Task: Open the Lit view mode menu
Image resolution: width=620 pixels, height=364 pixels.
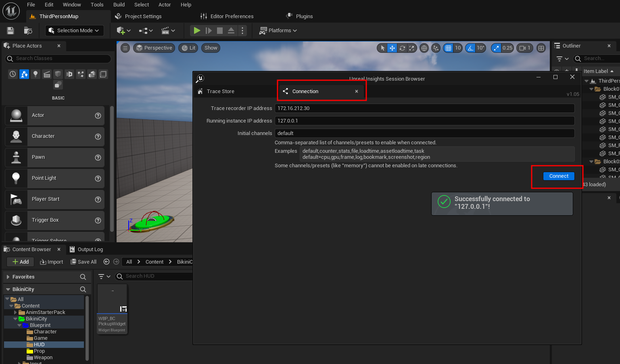Action: pos(188,48)
